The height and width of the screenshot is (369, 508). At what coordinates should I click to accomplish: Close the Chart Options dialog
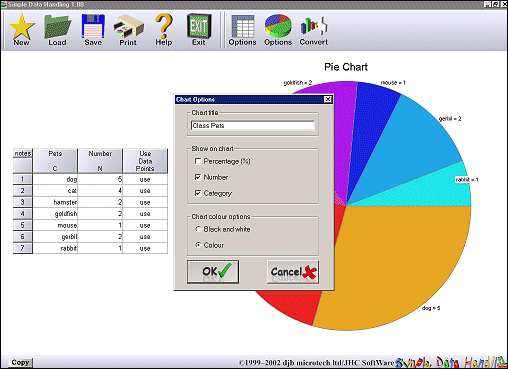328,99
